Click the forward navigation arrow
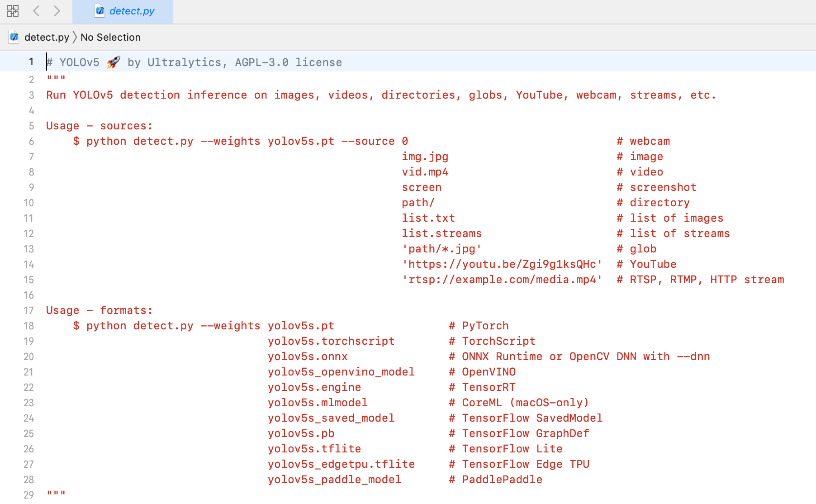This screenshot has width=816, height=504. pos(57,11)
